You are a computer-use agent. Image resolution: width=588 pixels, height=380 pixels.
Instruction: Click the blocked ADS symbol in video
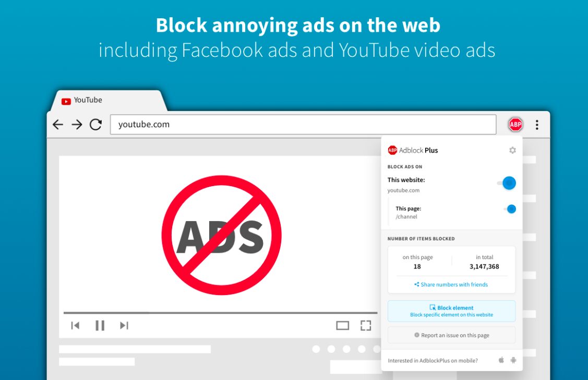[222, 235]
